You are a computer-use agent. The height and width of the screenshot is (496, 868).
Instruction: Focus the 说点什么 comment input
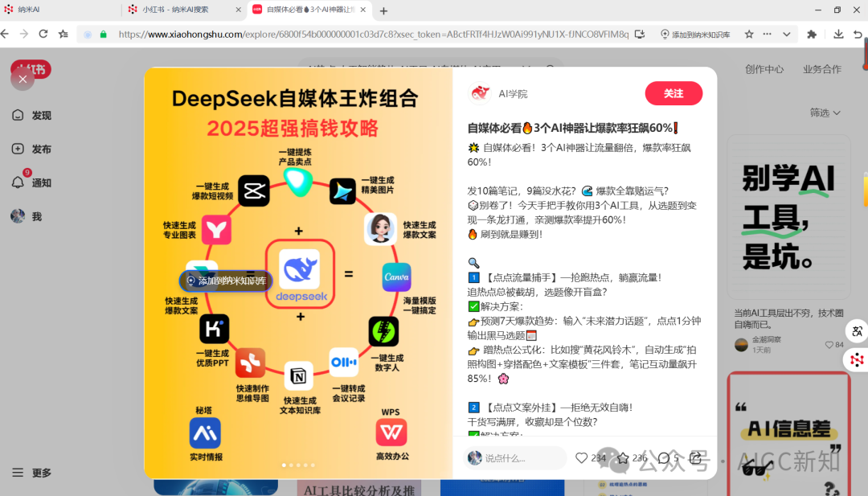coord(515,457)
